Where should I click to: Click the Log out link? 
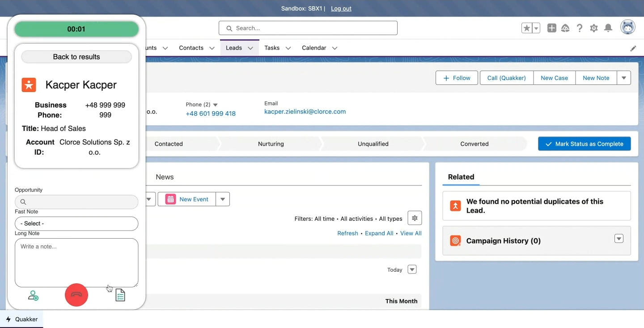(341, 8)
